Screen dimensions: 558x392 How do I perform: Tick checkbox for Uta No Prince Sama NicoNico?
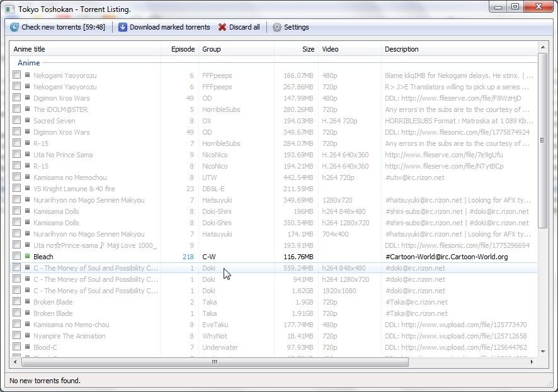[x=17, y=154]
